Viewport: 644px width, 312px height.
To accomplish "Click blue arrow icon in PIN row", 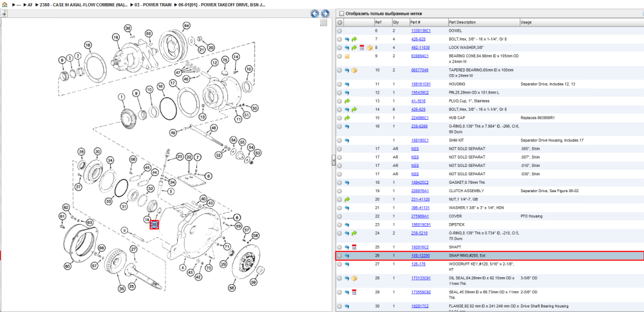I will pos(346,92).
